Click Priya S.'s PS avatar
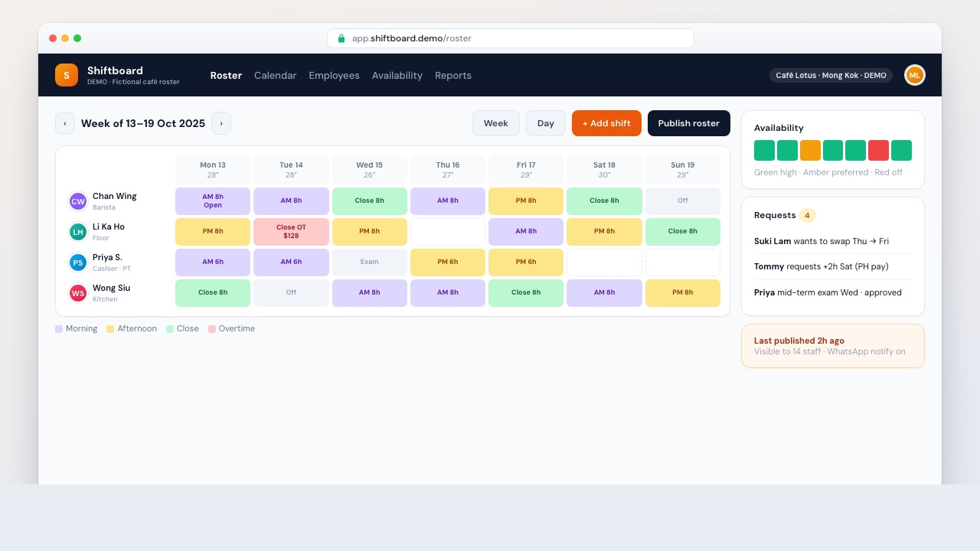 click(78, 262)
